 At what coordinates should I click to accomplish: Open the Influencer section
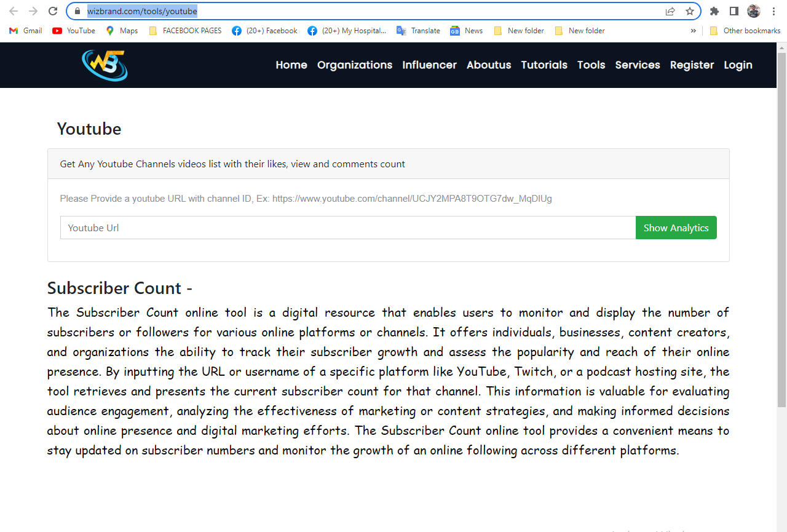[x=429, y=65]
